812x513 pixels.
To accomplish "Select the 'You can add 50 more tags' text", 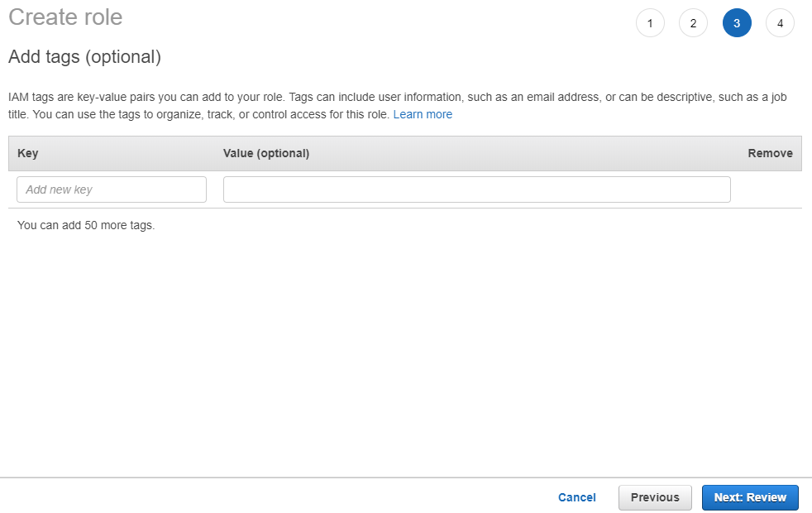I will coord(86,225).
